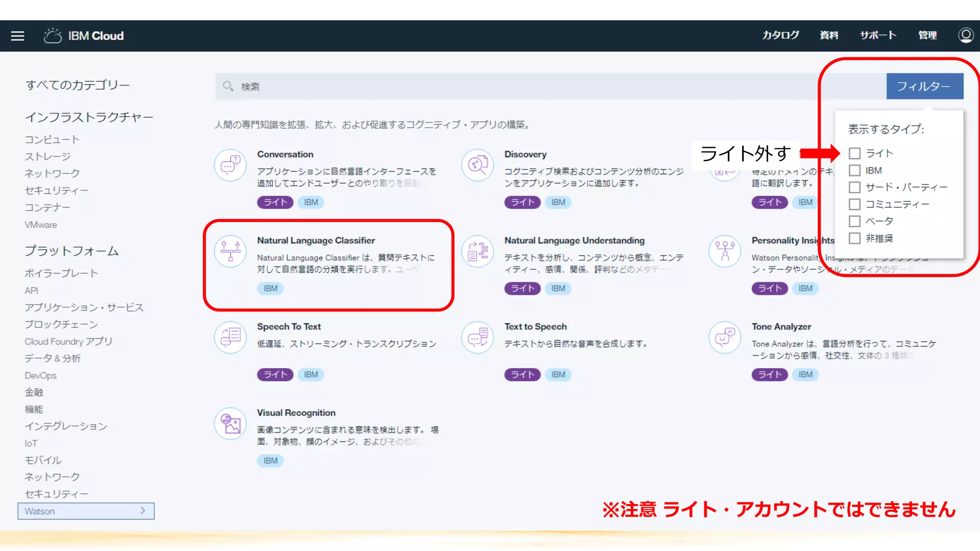
Task: Click the IBM tag under Visual Recognition
Action: tap(270, 461)
